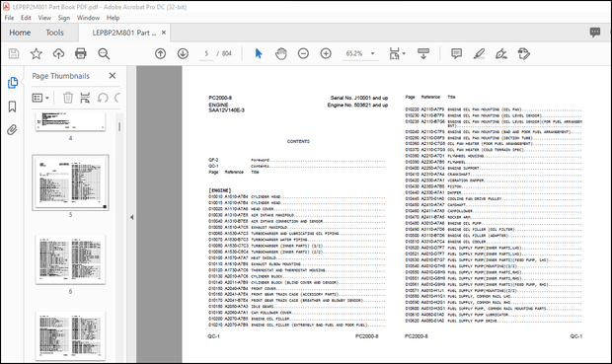Switch to the Tools tab

[x=54, y=33]
